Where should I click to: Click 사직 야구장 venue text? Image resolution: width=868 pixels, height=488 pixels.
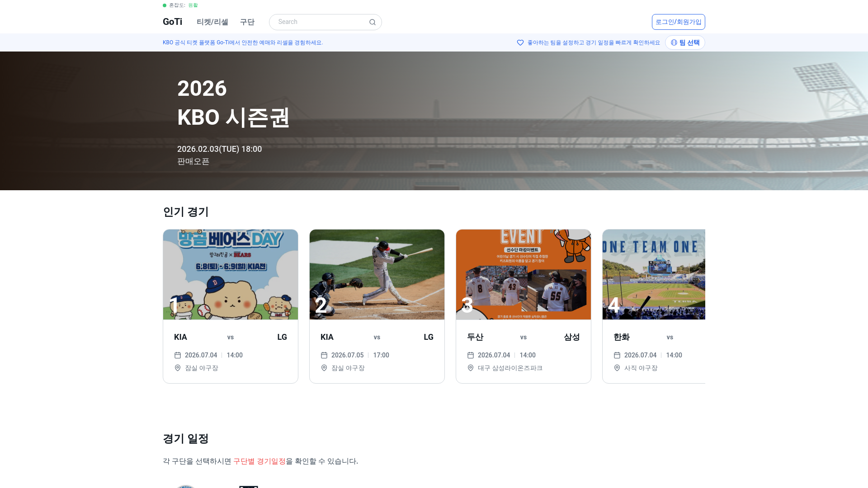coord(641,368)
